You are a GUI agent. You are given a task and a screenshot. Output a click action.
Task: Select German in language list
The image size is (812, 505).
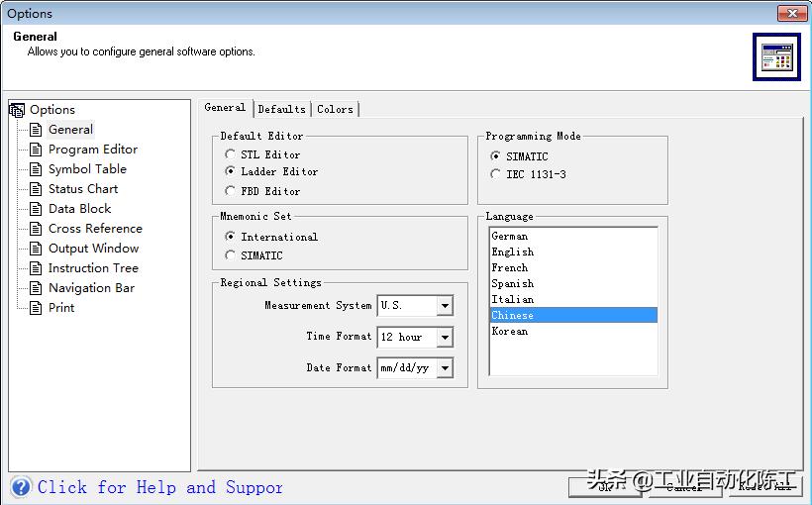573,237
